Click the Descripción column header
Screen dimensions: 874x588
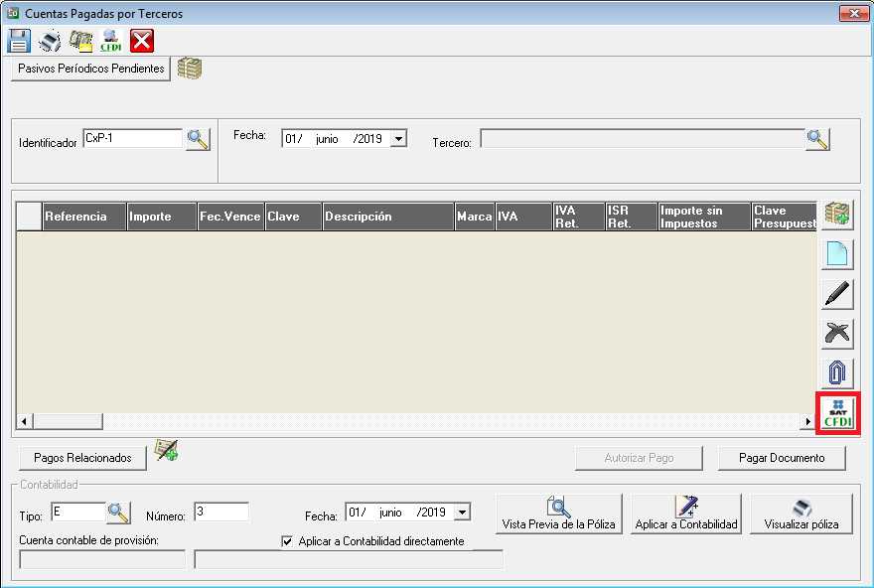[387, 217]
